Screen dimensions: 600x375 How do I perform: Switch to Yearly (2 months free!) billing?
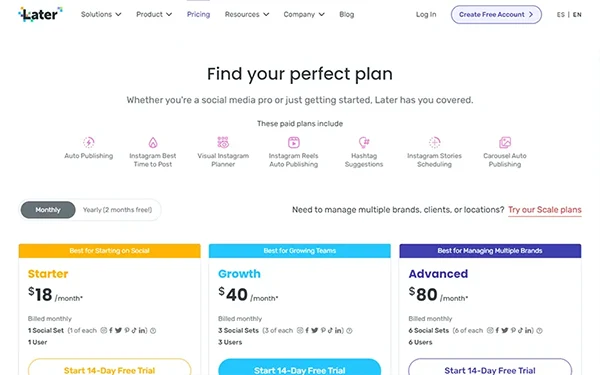pyautogui.click(x=117, y=210)
